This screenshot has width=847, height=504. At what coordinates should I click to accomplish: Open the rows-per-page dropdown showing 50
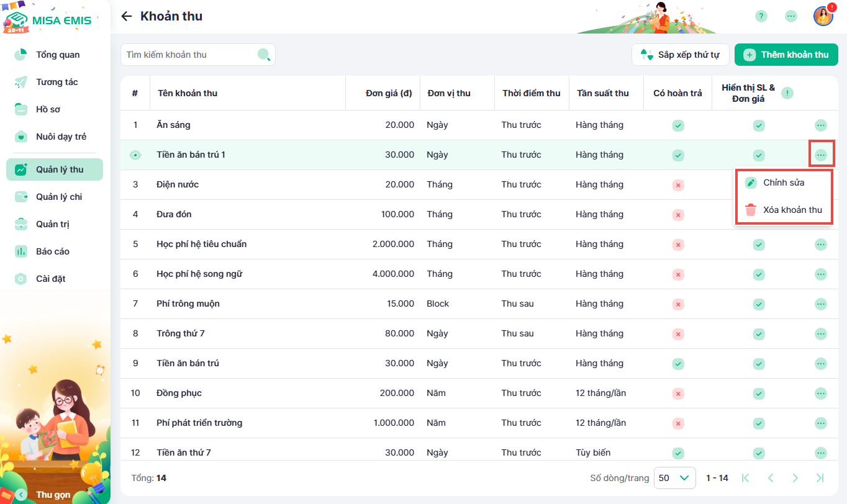[x=674, y=478]
